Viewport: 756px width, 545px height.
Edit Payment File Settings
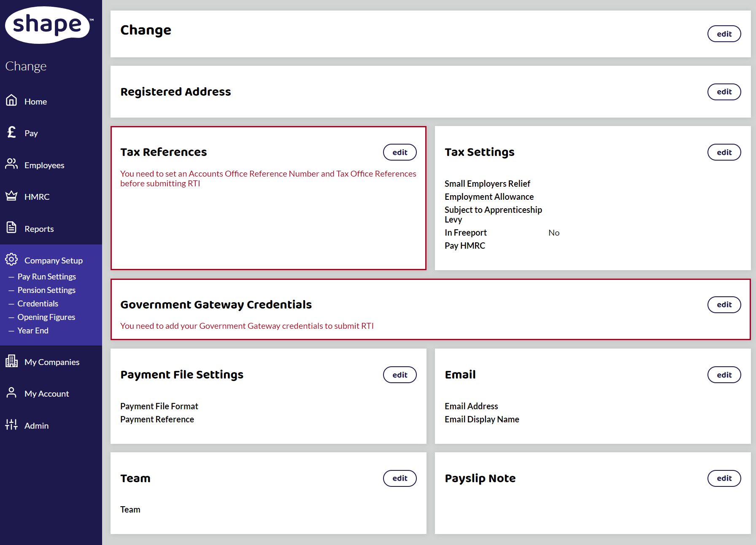400,375
